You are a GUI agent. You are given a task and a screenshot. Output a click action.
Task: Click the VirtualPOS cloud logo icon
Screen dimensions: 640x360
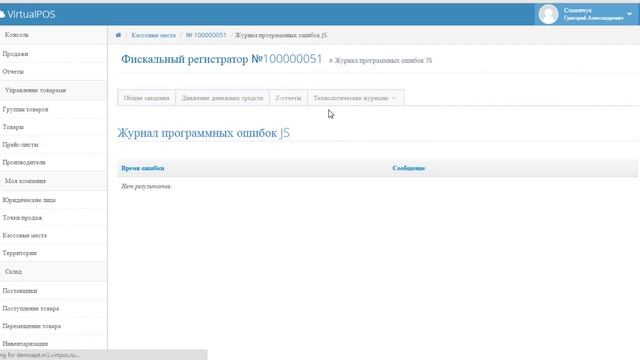click(x=2, y=14)
